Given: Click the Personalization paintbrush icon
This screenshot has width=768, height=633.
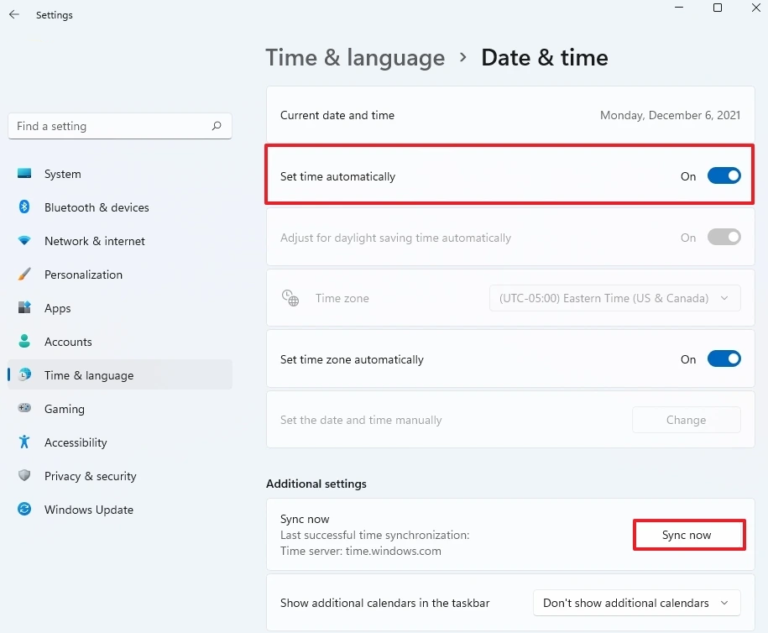Looking at the screenshot, I should click(x=24, y=274).
